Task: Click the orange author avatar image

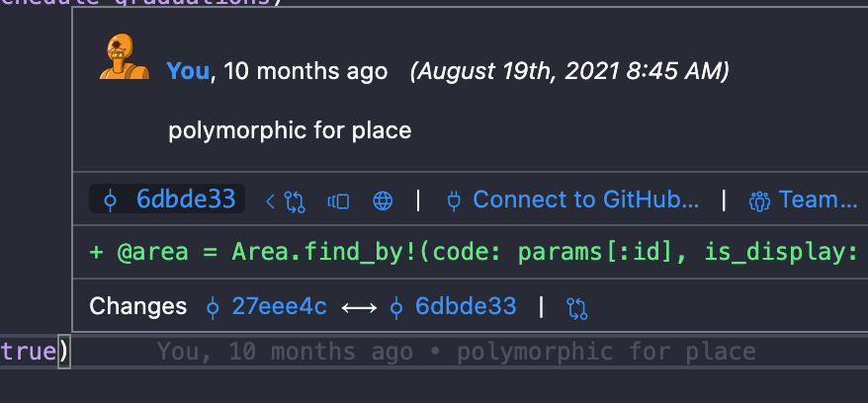Action: pyautogui.click(x=124, y=57)
